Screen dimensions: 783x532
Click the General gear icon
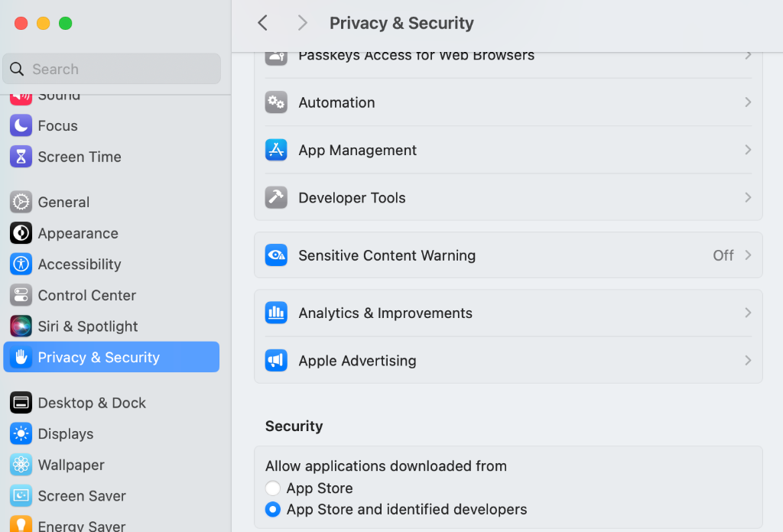click(21, 202)
